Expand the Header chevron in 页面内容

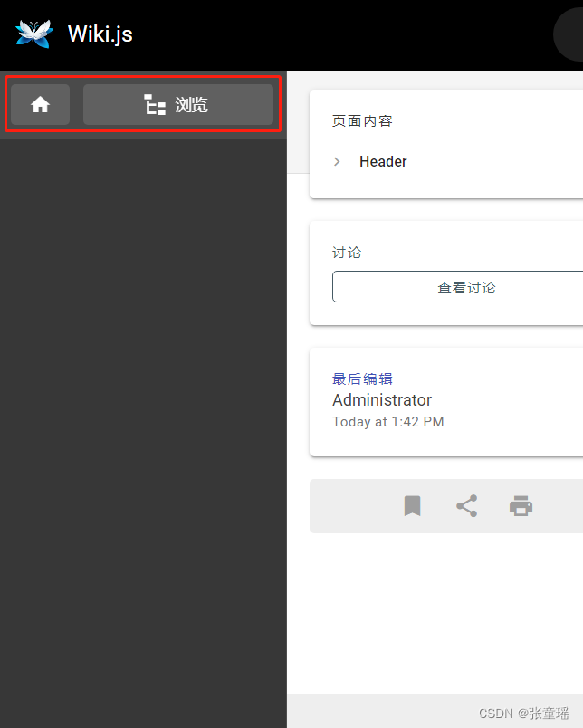point(338,161)
